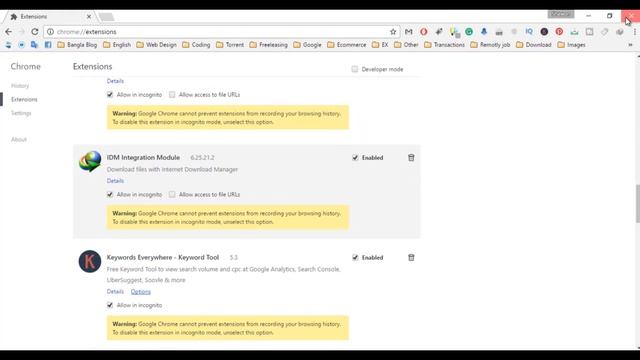
Task: Open the Coding bookmark folder
Action: 196,44
